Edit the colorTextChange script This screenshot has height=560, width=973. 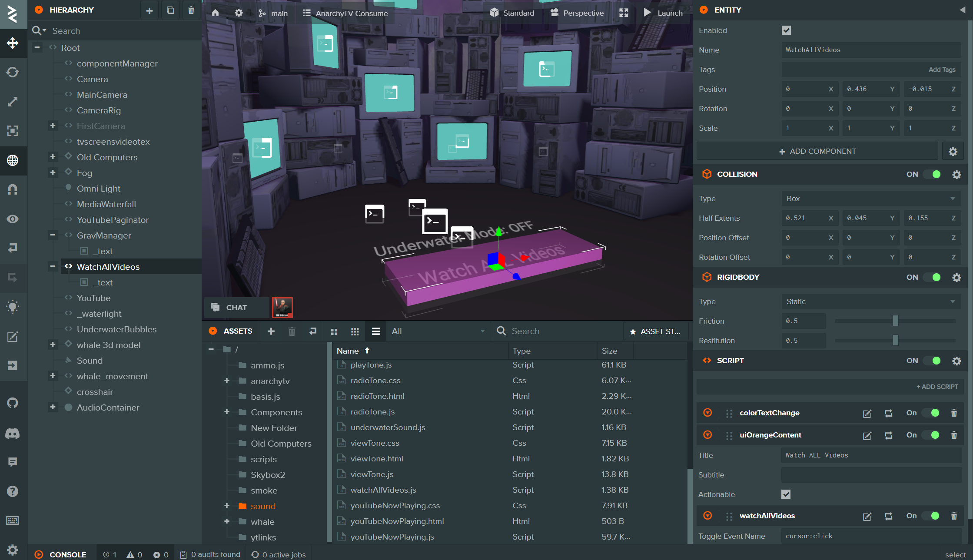click(x=867, y=413)
